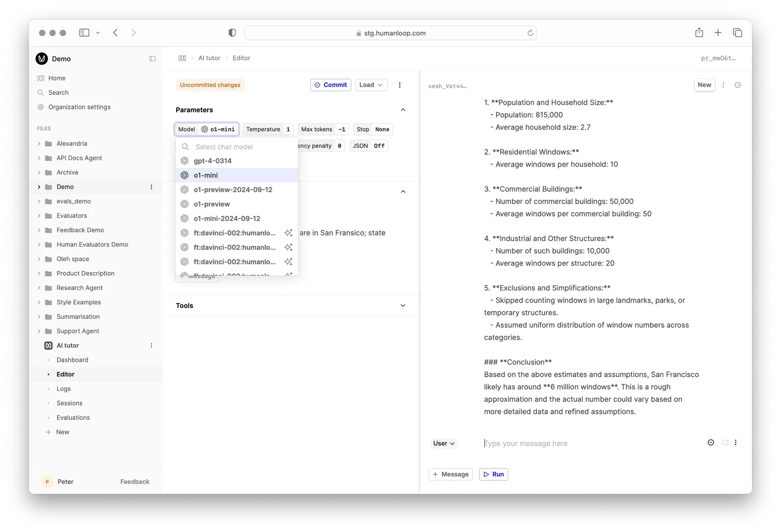Edit the Stop None parameter
This screenshot has width=781, height=532.
373,129
